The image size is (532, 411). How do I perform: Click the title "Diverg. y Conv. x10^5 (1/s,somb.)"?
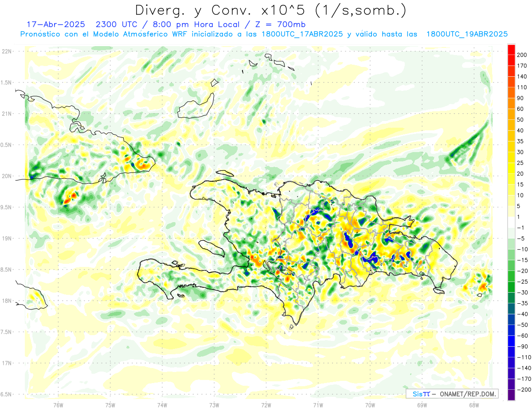point(270,10)
